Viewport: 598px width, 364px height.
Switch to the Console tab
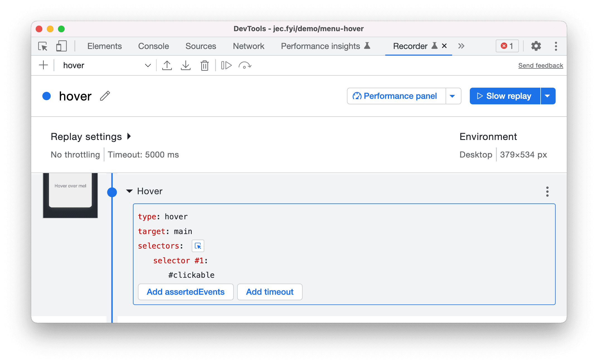click(153, 46)
